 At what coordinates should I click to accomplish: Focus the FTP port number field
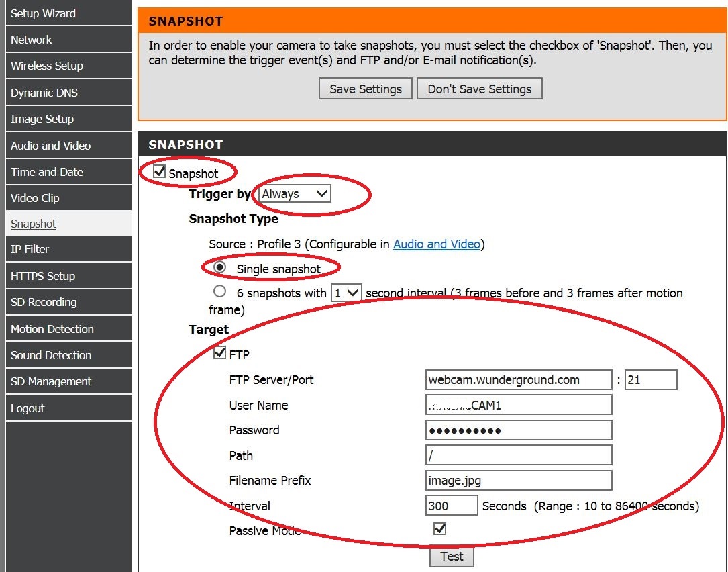[650, 380]
